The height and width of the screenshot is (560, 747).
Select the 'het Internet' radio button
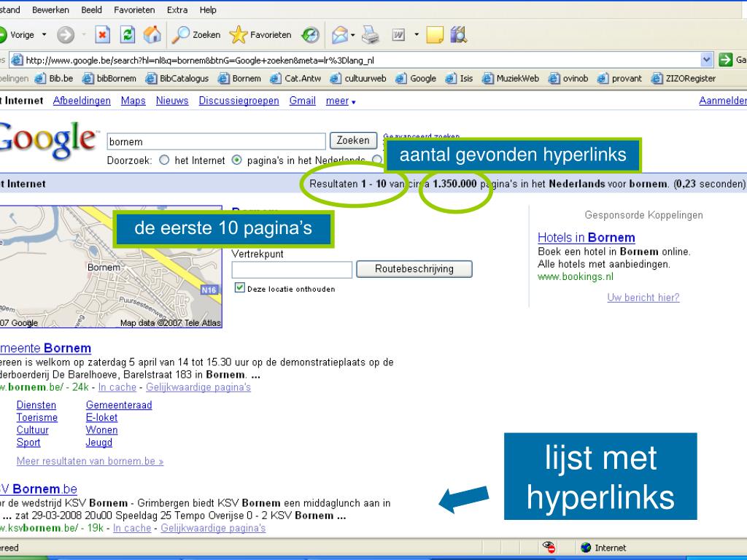click(x=164, y=160)
